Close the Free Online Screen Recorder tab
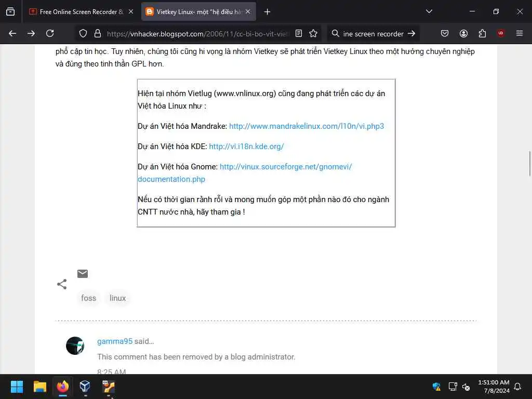This screenshot has height=399, width=532. point(131,12)
